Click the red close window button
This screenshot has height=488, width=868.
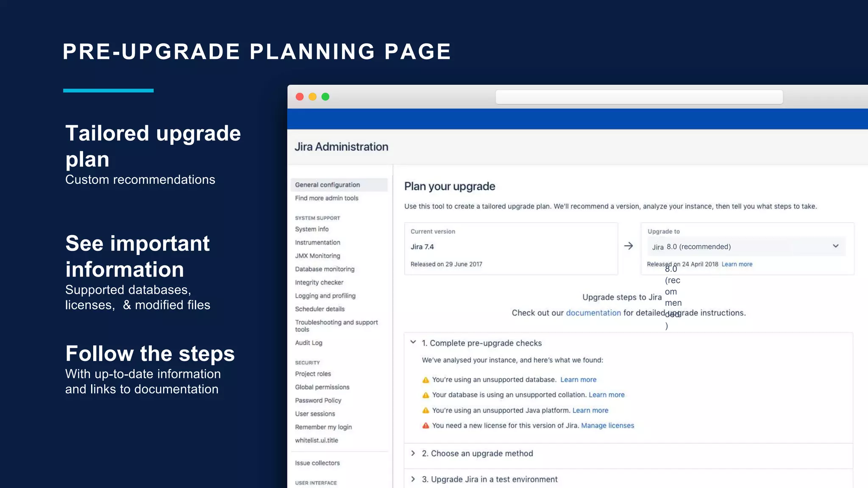point(300,97)
